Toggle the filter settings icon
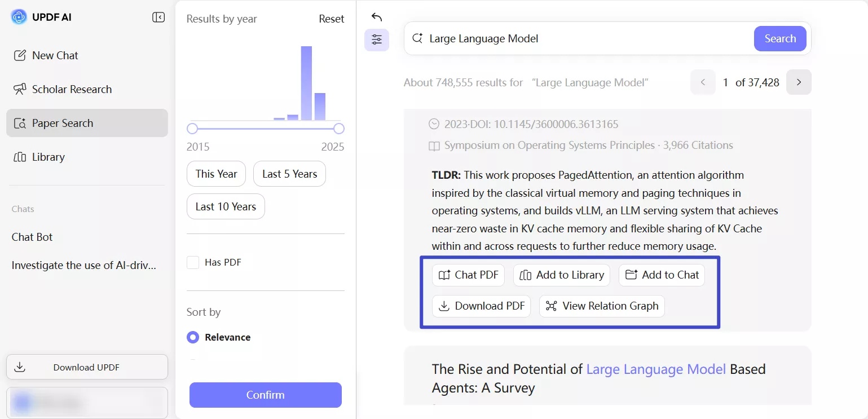Viewport: 868px width, 419px height. point(377,40)
